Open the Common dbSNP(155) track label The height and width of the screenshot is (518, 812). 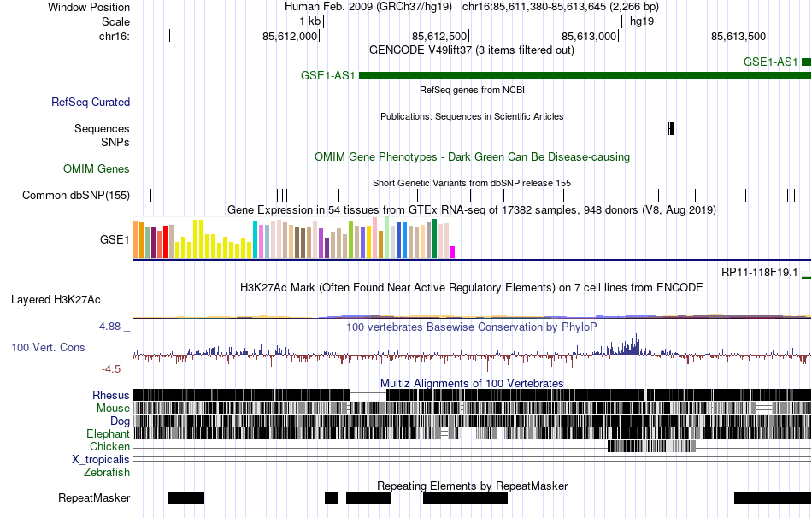coord(75,195)
